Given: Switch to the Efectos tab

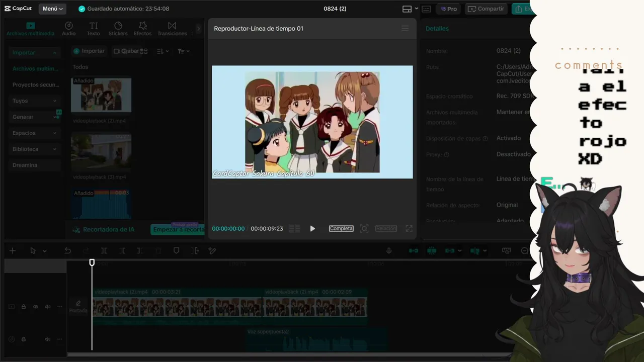Looking at the screenshot, I should tap(142, 29).
